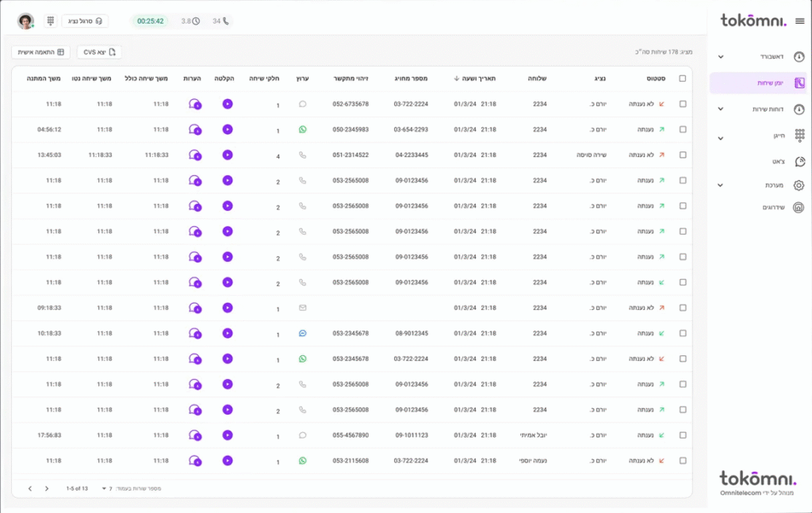
Task: Select יומן שיחות in the sidebar
Action: point(758,82)
